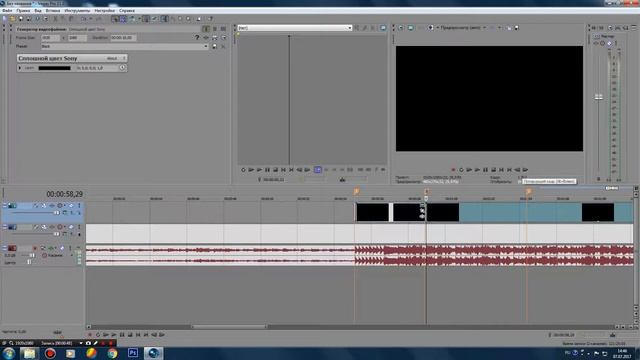Image resolution: width=640 pixels, height=360 pixels.
Task: Click the third orange timeline marker
Action: pyautogui.click(x=528, y=191)
